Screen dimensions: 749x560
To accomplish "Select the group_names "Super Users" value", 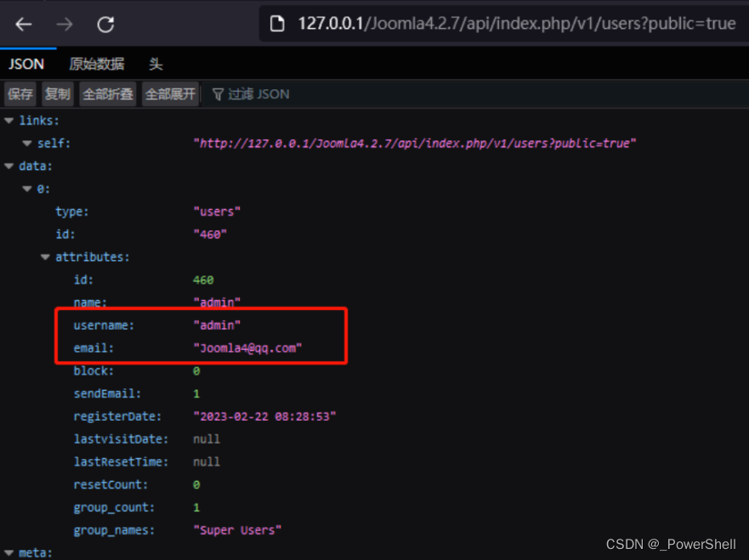I will 237,530.
